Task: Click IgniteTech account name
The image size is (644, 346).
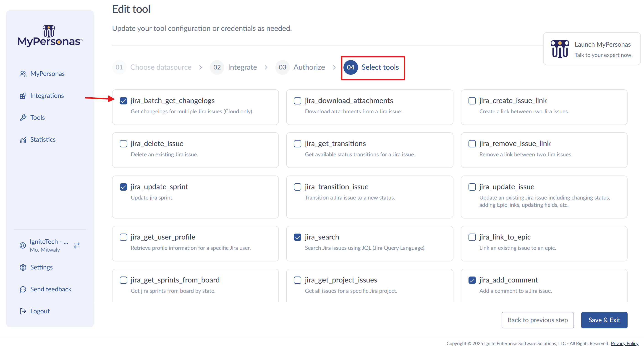Action: (49, 241)
